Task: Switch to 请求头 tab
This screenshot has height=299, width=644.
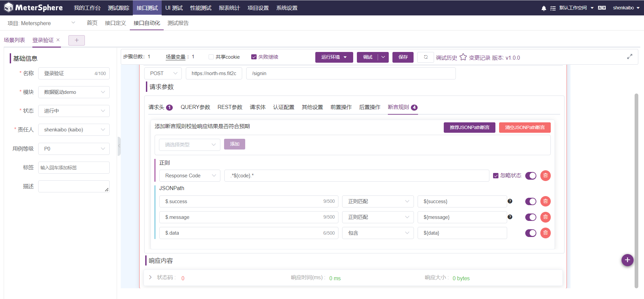Action: click(160, 107)
